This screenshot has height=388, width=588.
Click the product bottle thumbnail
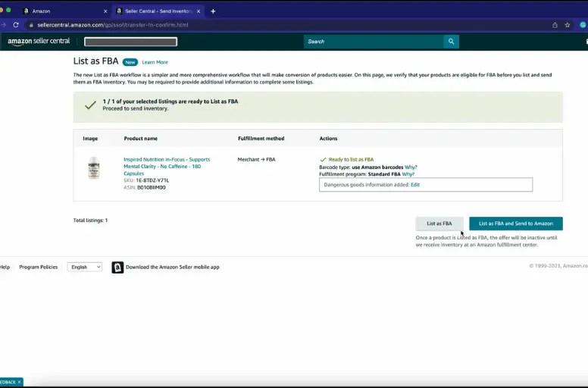click(x=93, y=167)
